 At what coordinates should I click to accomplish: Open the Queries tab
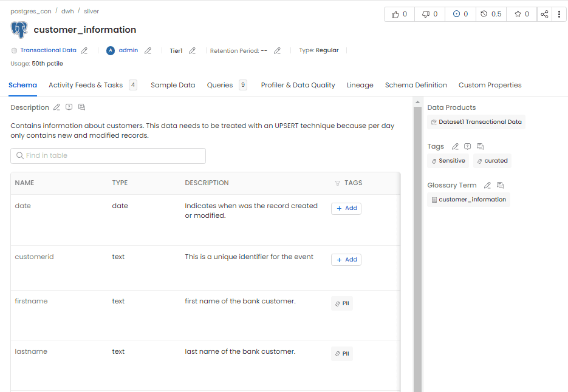pos(227,85)
